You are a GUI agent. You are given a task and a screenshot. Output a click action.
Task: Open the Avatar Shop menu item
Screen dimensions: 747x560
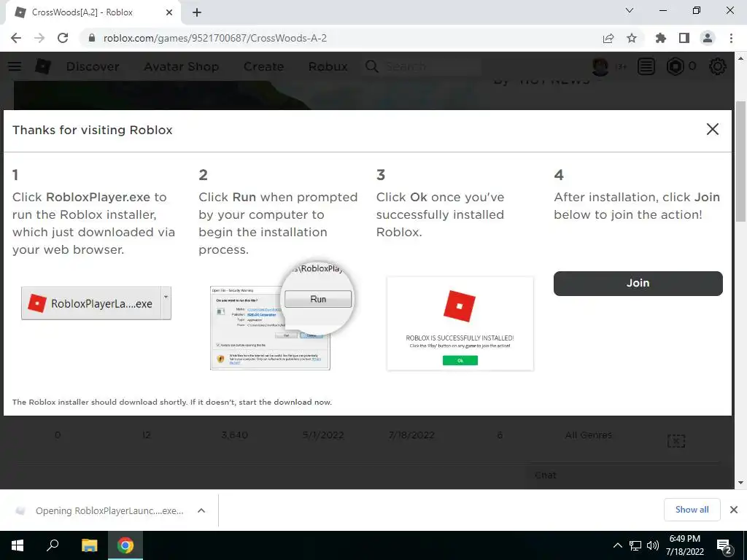click(x=181, y=66)
